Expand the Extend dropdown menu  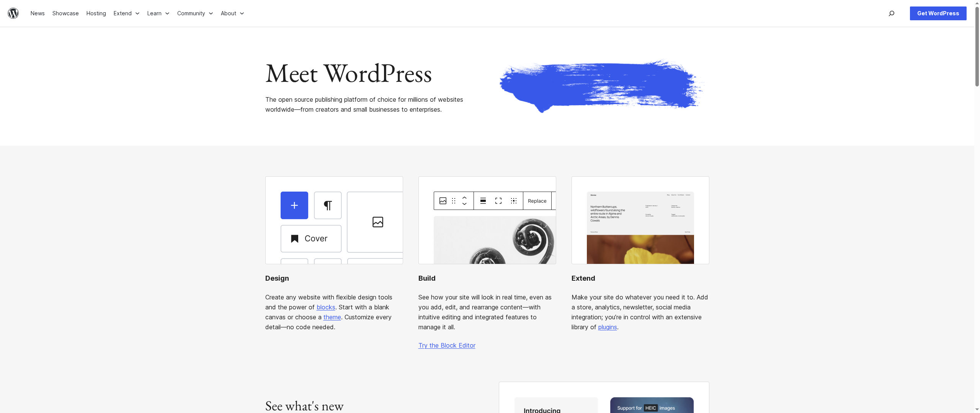(x=126, y=13)
